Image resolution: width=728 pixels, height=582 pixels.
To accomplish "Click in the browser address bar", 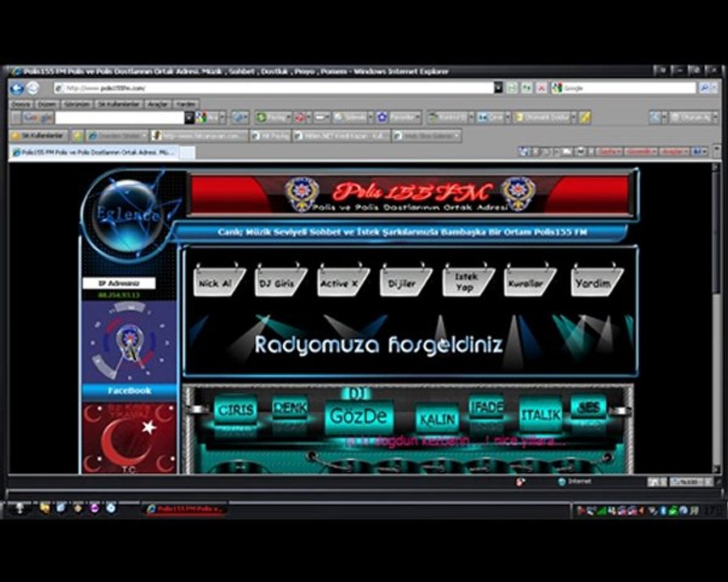I will point(273,88).
